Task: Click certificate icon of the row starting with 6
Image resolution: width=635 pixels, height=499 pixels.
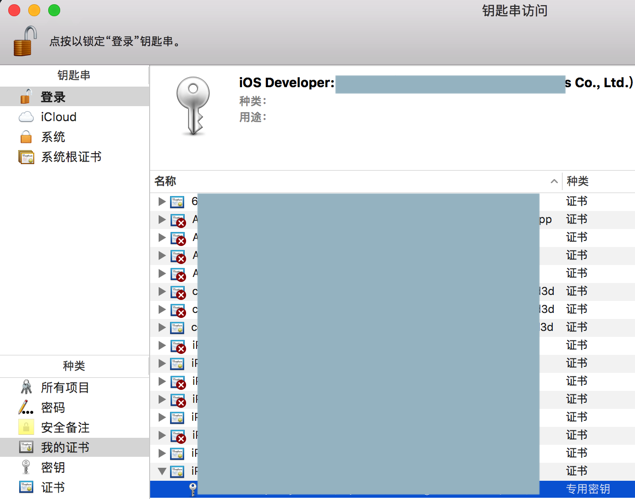Action: point(177,201)
